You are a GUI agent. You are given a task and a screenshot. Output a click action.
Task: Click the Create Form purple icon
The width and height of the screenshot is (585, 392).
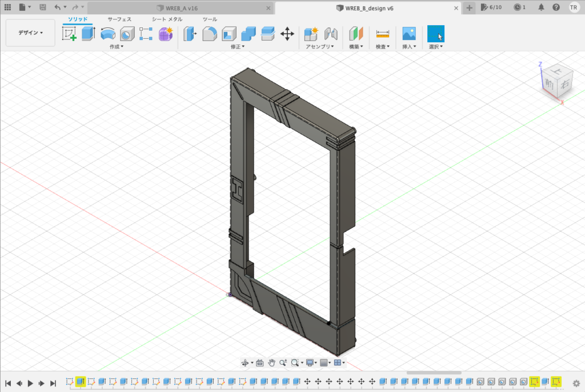[x=166, y=34]
